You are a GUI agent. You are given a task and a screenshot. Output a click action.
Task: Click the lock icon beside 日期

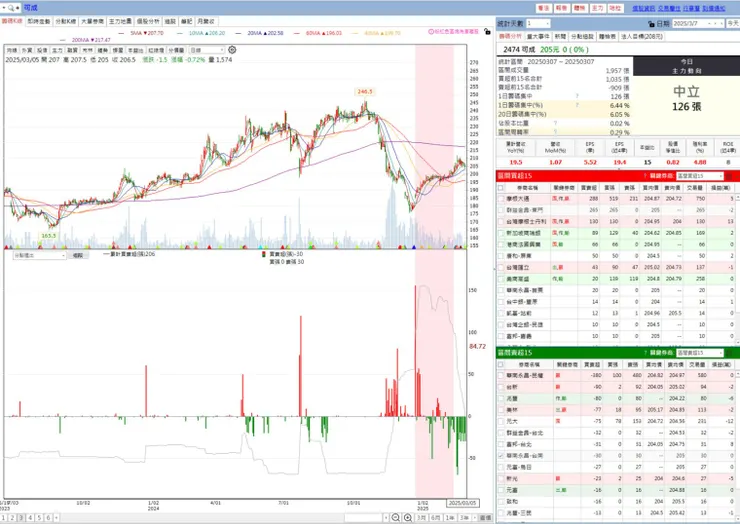coord(651,23)
